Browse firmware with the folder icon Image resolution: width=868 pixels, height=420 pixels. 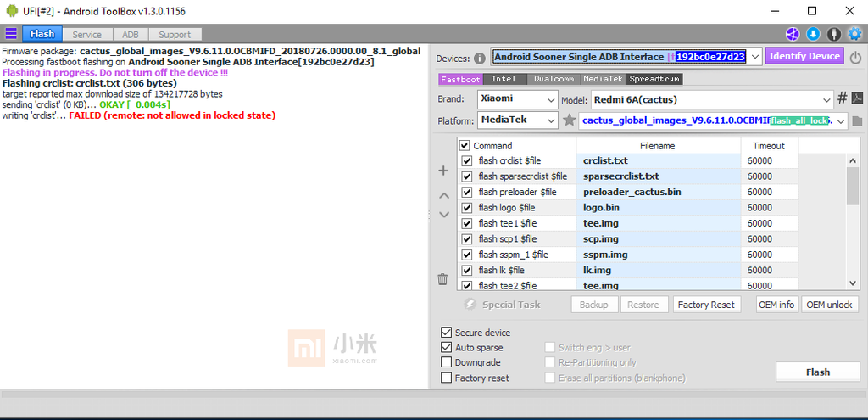point(857,120)
